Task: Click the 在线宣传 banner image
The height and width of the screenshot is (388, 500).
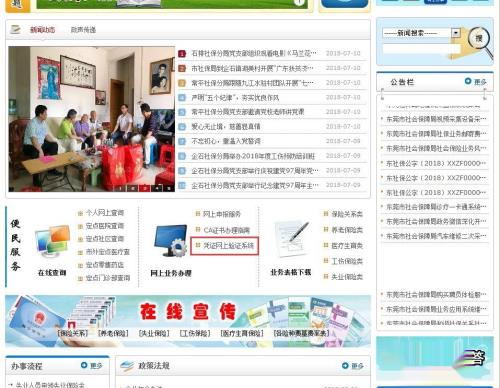Action: (x=188, y=321)
